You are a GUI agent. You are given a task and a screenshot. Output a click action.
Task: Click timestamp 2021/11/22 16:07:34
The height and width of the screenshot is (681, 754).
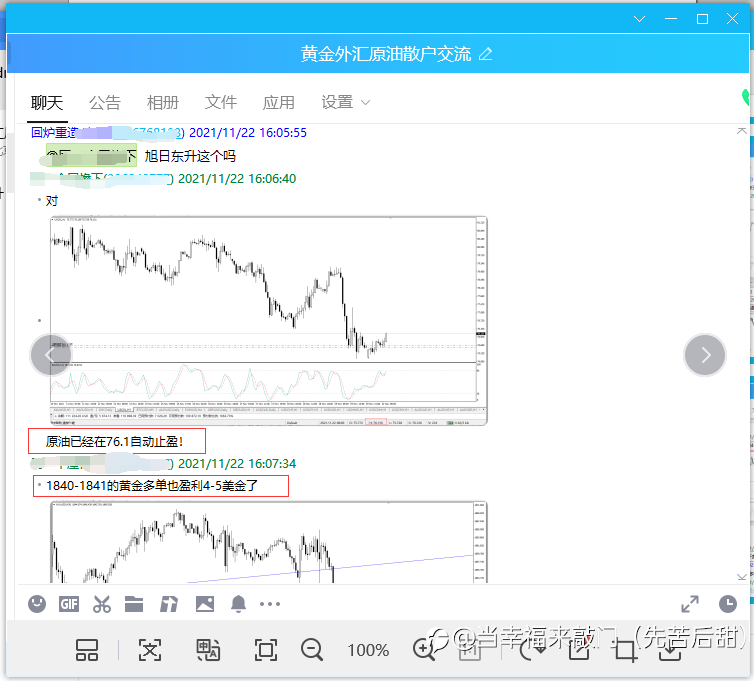[237, 464]
